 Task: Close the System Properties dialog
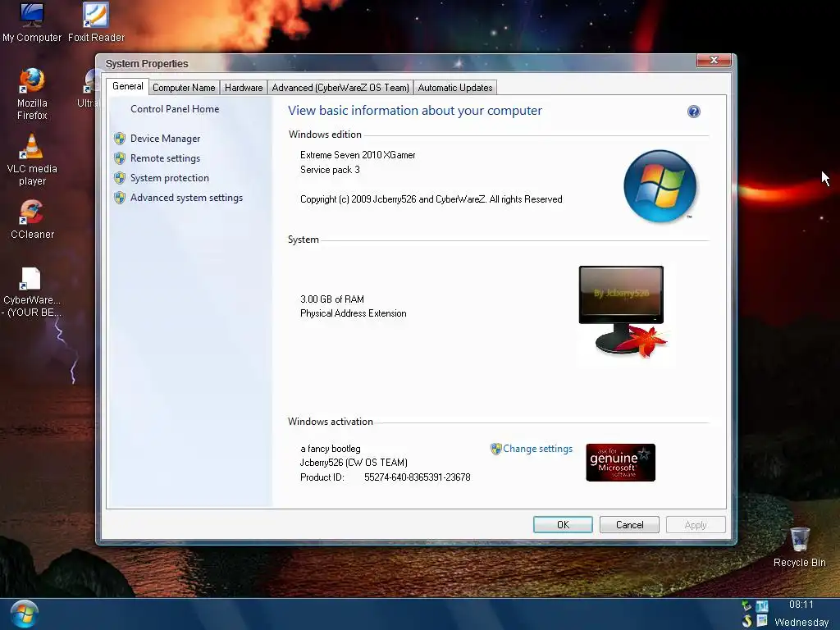pos(714,61)
